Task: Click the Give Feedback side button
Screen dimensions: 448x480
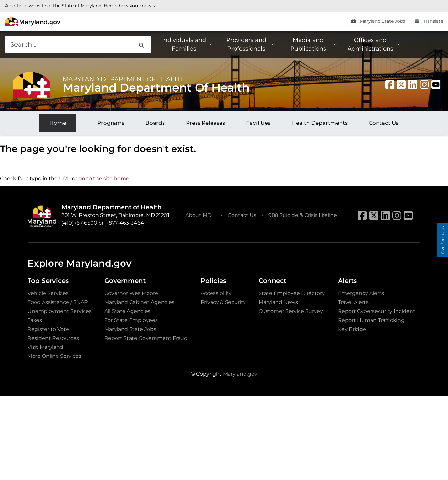Action: tap(442, 240)
